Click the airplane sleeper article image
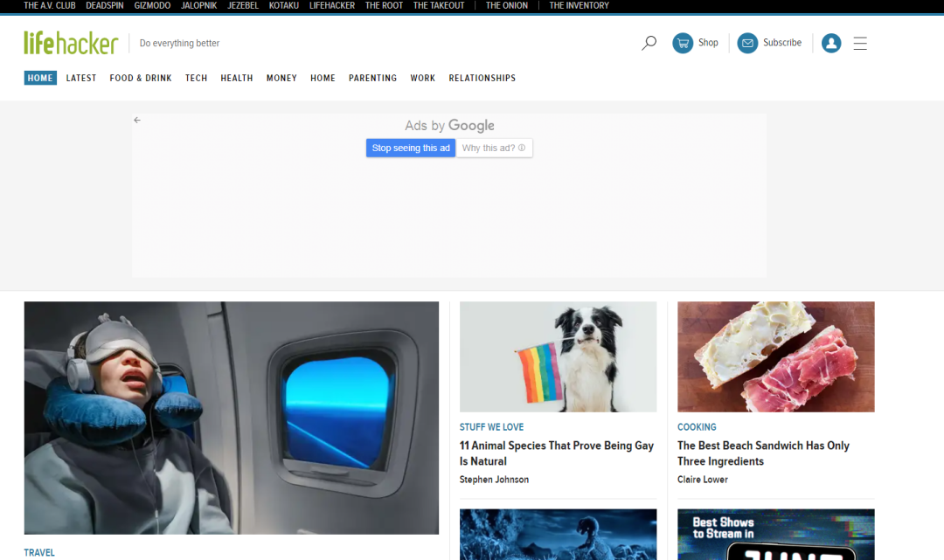Viewport: 944px width, 560px height. click(232, 418)
